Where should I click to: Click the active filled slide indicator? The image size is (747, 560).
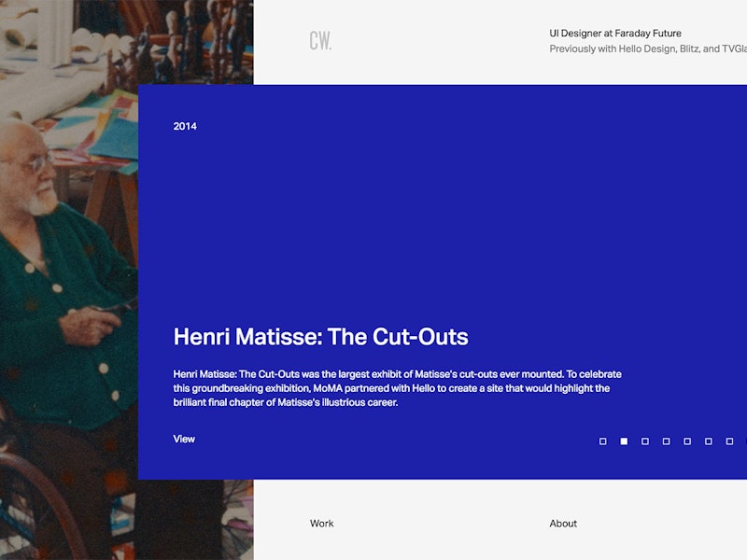pos(624,441)
